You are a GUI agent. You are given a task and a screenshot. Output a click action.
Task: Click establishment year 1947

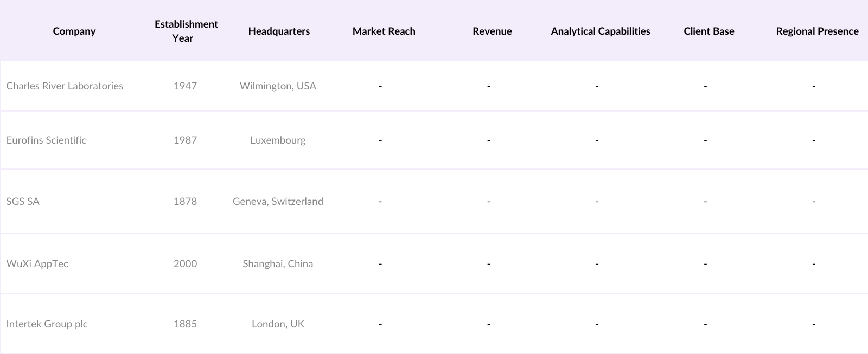coord(185,86)
